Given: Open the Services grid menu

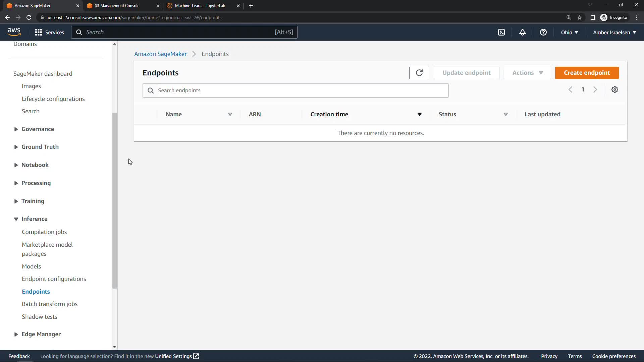Looking at the screenshot, I should coord(49,32).
